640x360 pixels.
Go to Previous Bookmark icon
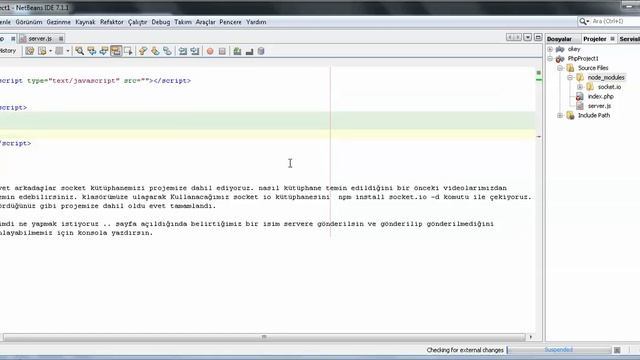143,51
